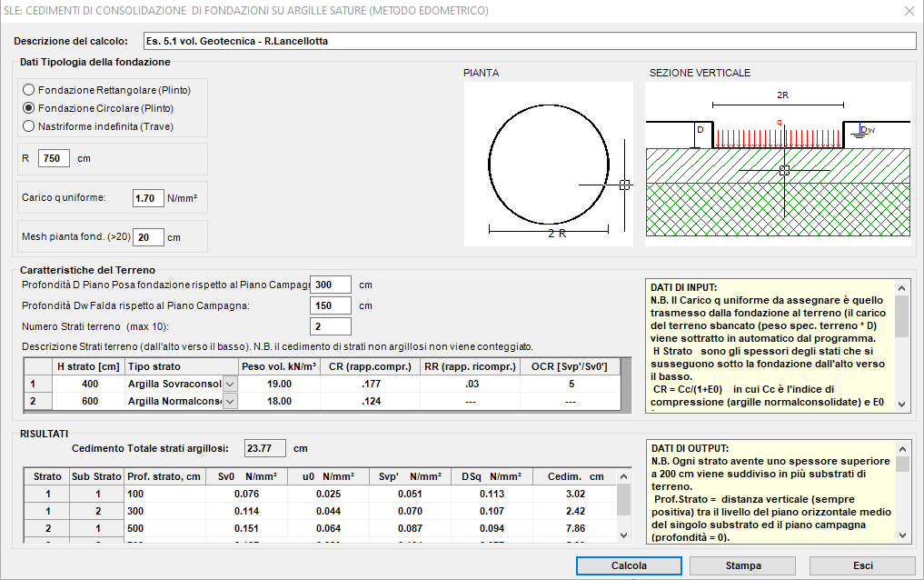
Task: Click RR cell value .03
Action: [471, 385]
